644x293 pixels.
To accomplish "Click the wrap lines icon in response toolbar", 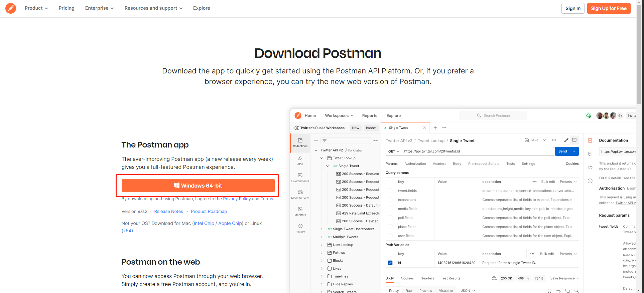I will [558, 291].
